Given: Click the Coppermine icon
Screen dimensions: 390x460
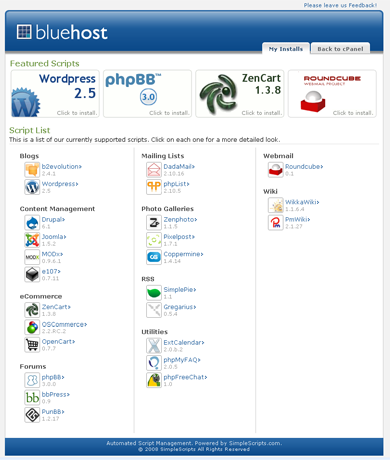Looking at the screenshot, I should pyautogui.click(x=154, y=257).
